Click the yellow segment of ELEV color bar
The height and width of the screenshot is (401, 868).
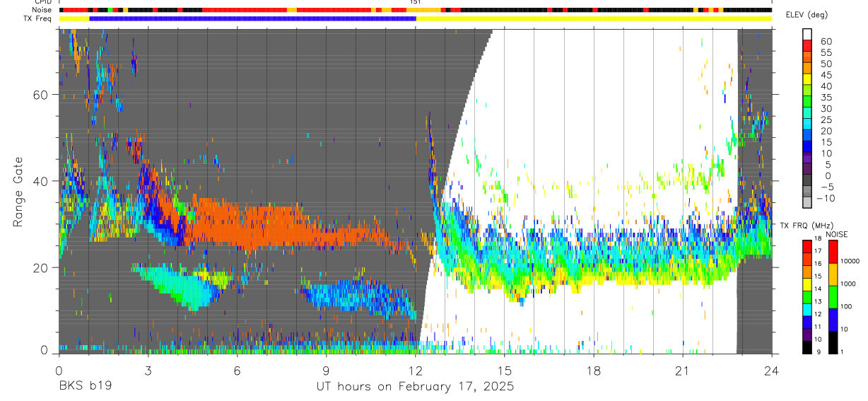coord(808,81)
